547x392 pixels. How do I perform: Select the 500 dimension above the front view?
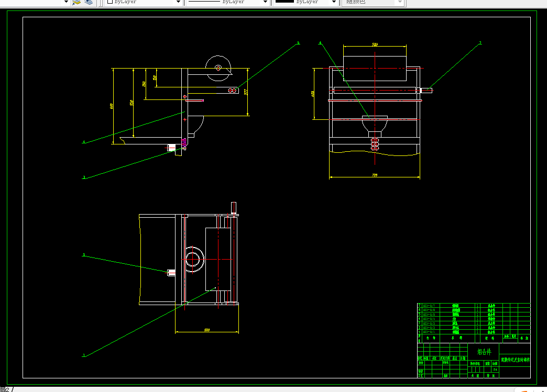375,44
